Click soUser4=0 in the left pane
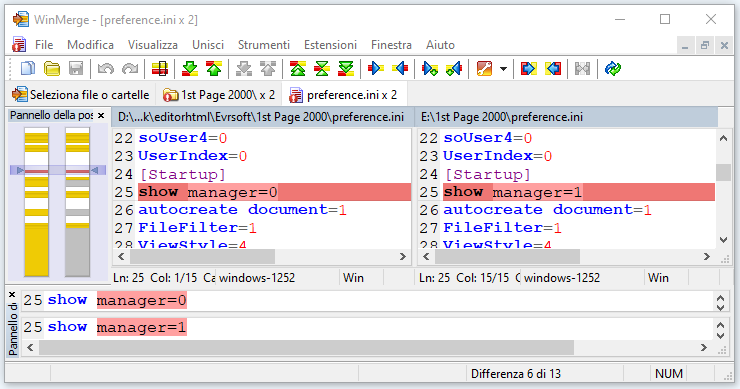The height and width of the screenshot is (389, 740). (x=183, y=138)
